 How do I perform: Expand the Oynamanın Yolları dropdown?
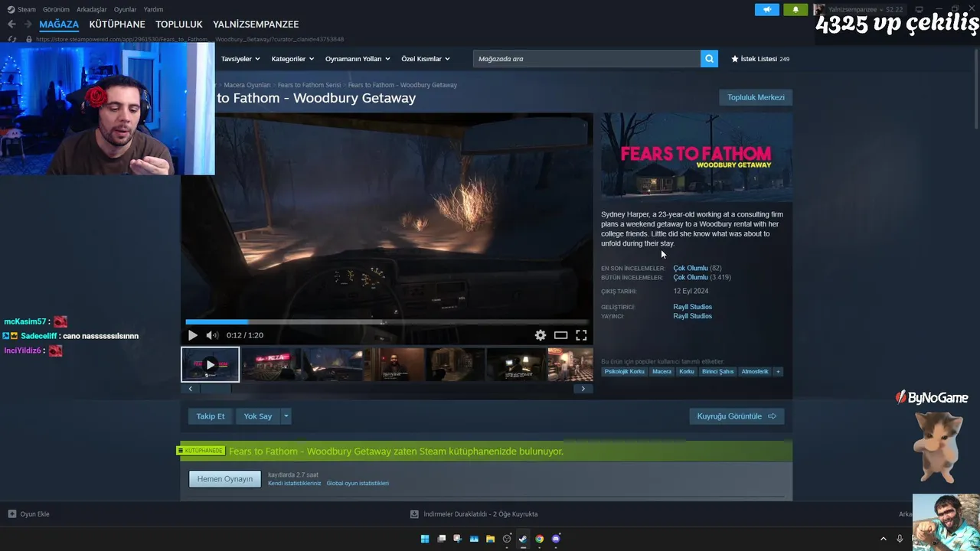358,59
